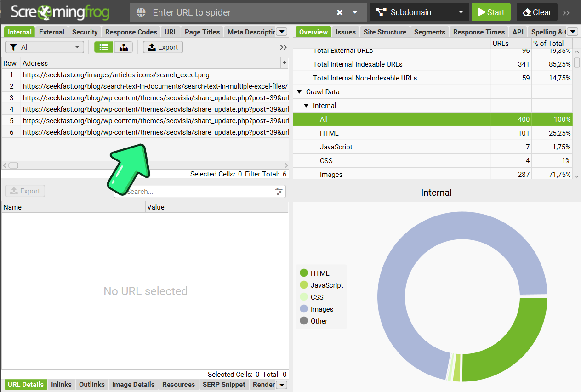Expand hidden toolbar items chevron at top right
This screenshot has width=581, height=392.
566,12
